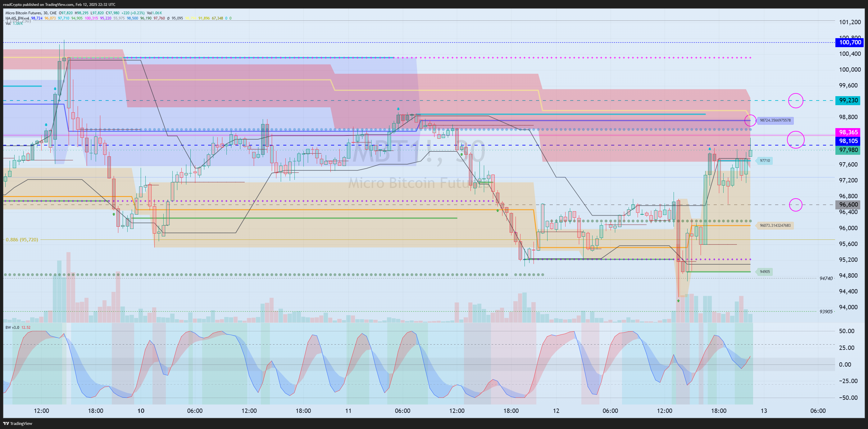
Task: Click the Vol 1.06K legend row
Action: [14, 23]
